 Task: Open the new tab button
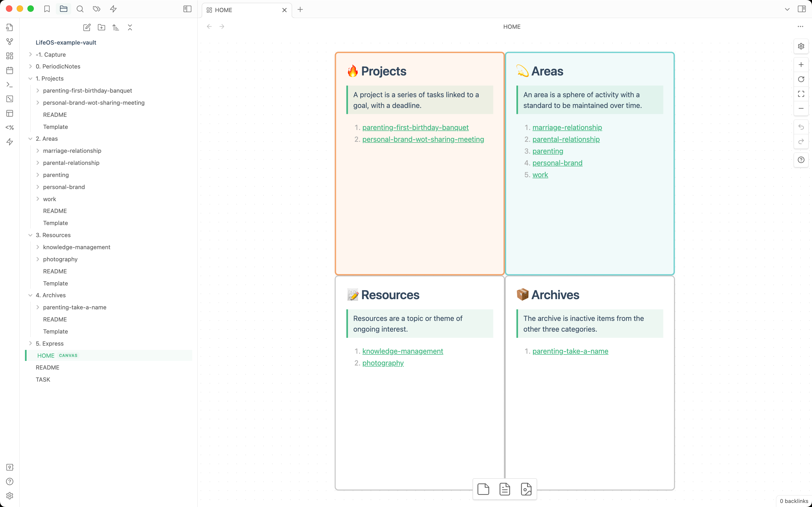[300, 10]
